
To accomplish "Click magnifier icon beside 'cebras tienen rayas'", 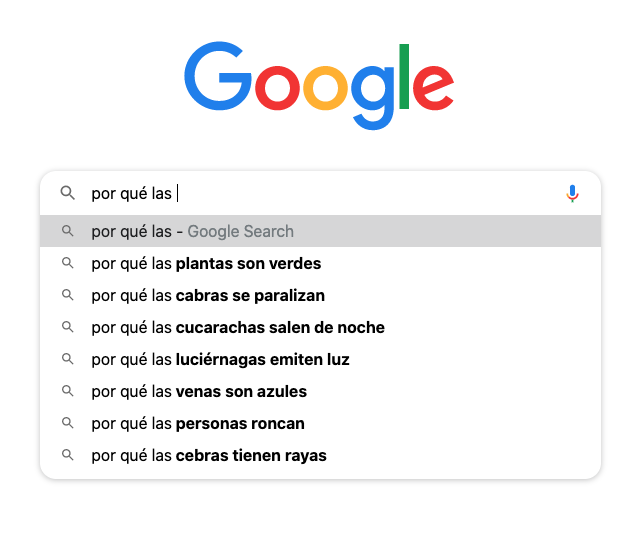I will pos(68,455).
